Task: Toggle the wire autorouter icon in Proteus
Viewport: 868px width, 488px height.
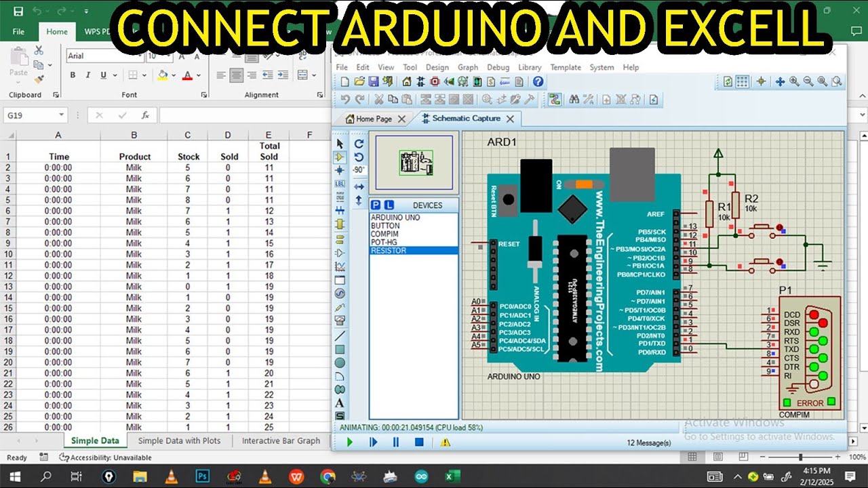Action: (555, 100)
